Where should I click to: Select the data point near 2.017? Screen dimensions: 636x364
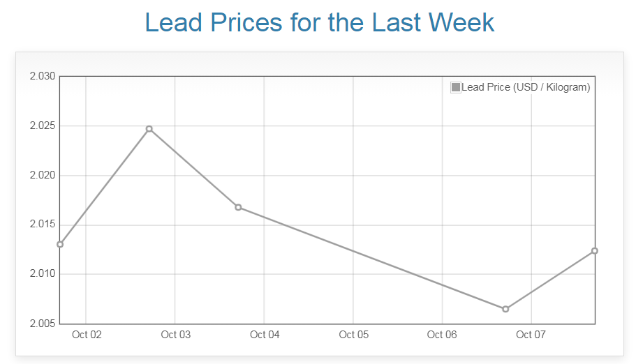[x=238, y=207]
